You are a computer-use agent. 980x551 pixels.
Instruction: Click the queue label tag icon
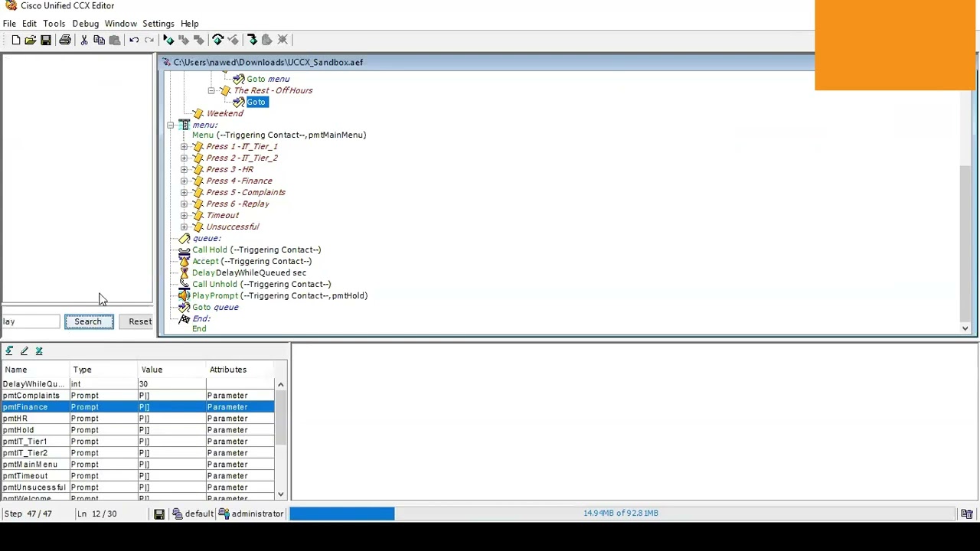(184, 238)
